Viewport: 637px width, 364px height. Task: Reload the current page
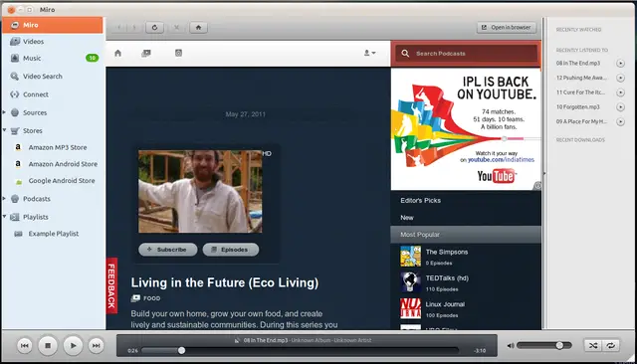155,27
